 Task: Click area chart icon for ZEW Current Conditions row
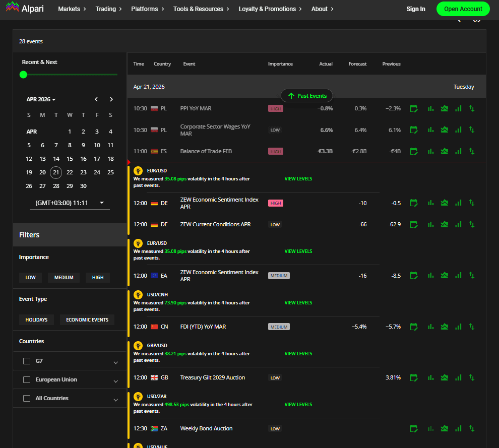pyautogui.click(x=444, y=224)
